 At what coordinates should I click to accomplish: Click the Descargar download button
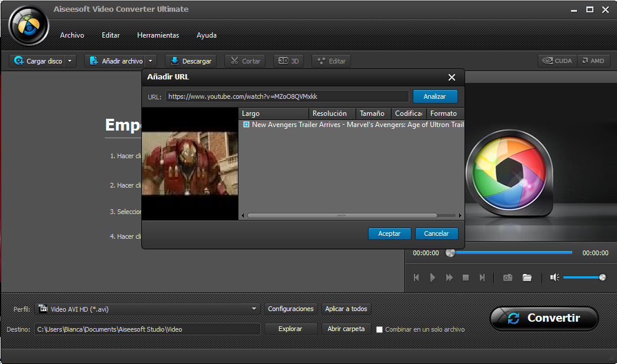click(191, 61)
